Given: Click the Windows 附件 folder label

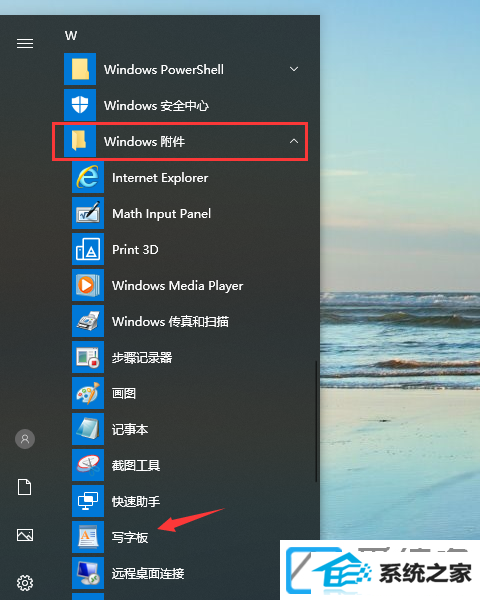Looking at the screenshot, I should tap(144, 142).
